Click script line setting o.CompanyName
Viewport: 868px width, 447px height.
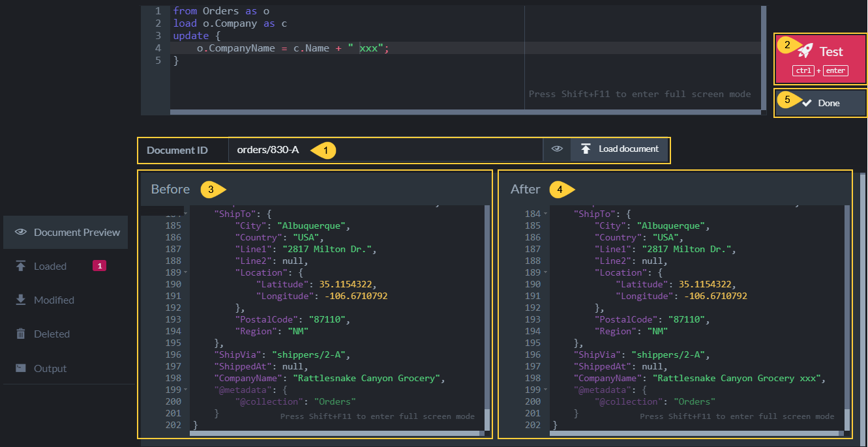click(293, 48)
